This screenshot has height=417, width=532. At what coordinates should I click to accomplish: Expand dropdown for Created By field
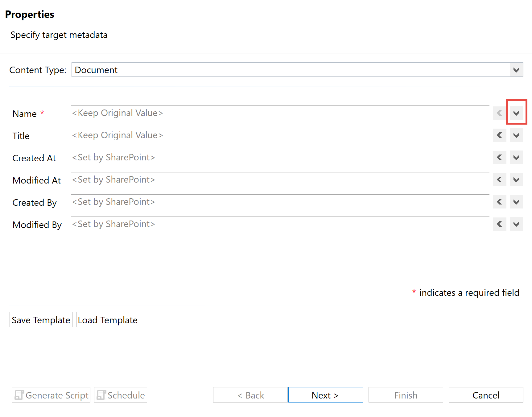[516, 202]
